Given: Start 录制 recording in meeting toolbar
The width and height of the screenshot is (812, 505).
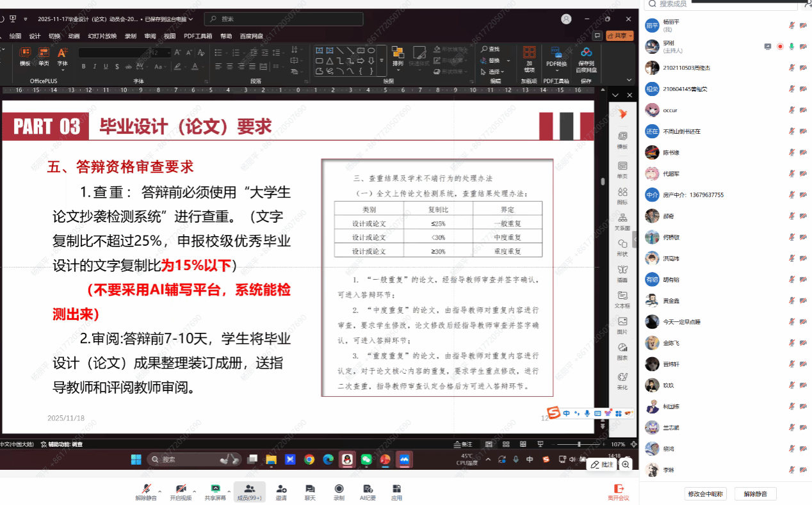Looking at the screenshot, I should (339, 491).
